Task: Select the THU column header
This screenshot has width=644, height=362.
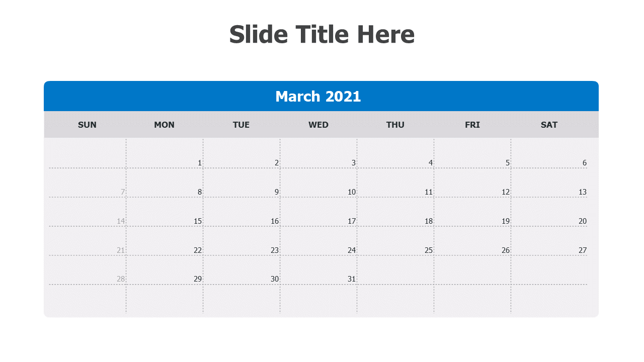Action: [395, 125]
